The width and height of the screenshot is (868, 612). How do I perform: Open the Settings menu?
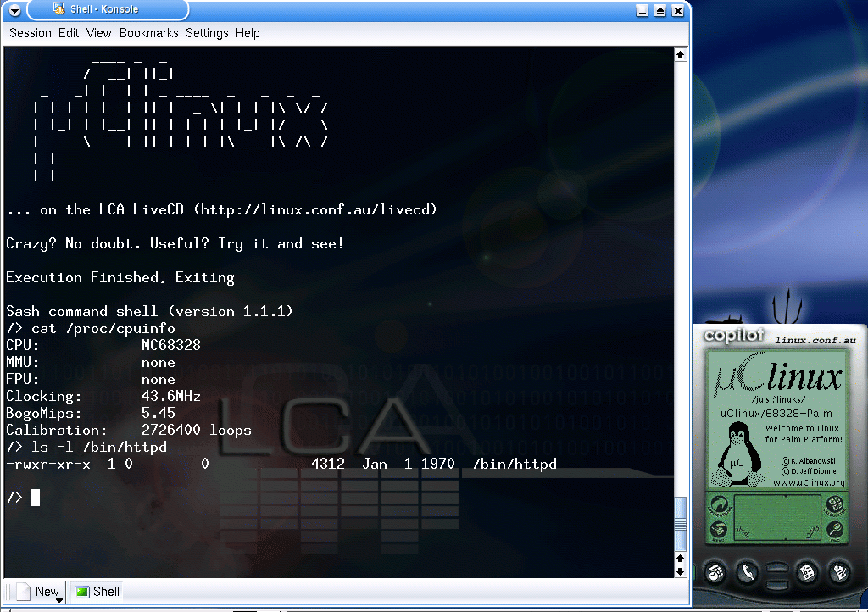[x=207, y=33]
